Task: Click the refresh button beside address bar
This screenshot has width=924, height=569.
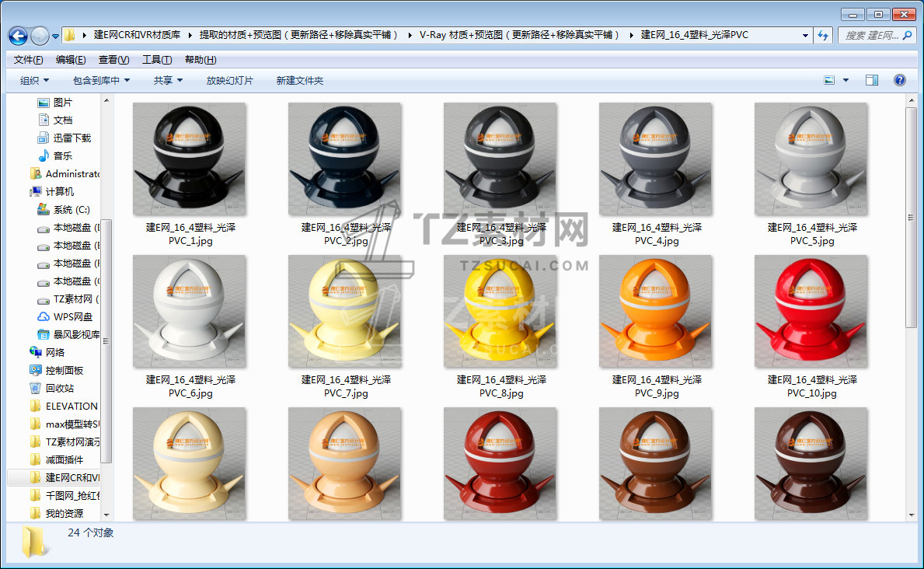Action: [x=823, y=36]
